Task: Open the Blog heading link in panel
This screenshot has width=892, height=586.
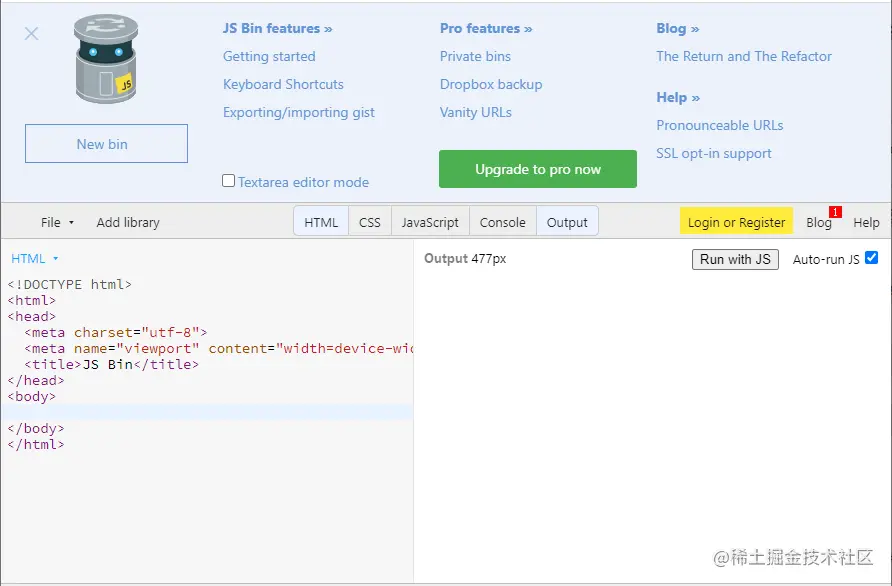Action: click(678, 28)
